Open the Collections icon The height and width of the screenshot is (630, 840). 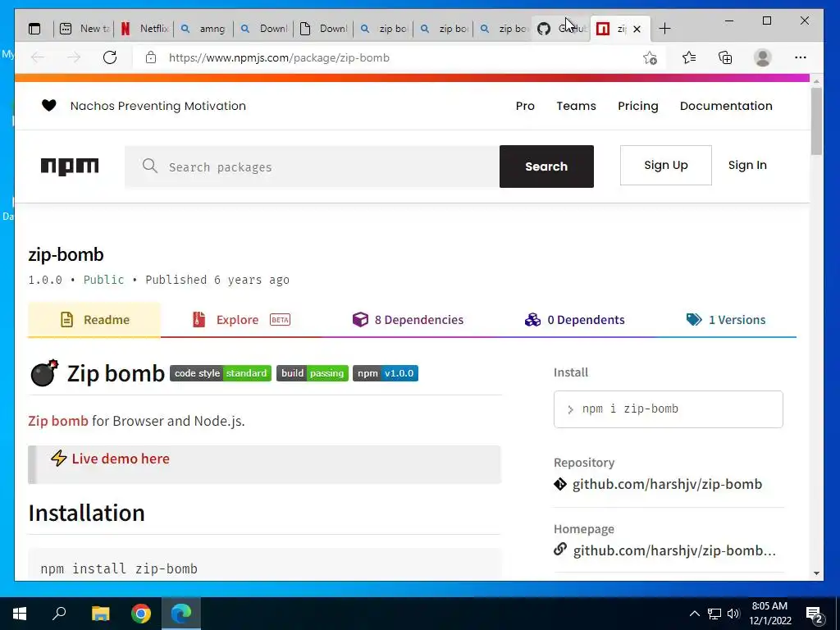click(x=725, y=57)
